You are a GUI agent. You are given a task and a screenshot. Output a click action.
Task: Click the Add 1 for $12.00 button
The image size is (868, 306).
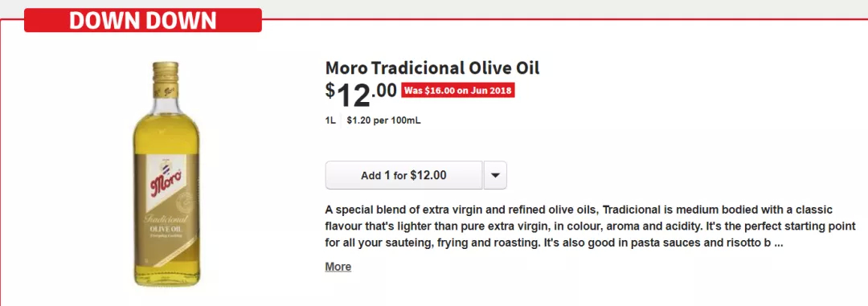(x=403, y=175)
